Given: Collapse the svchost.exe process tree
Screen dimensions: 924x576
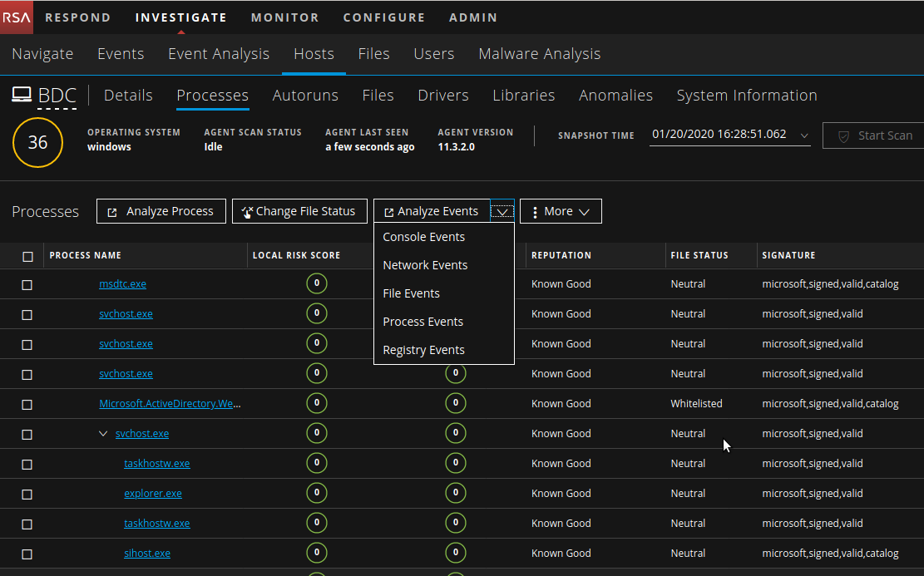Looking at the screenshot, I should 103,434.
